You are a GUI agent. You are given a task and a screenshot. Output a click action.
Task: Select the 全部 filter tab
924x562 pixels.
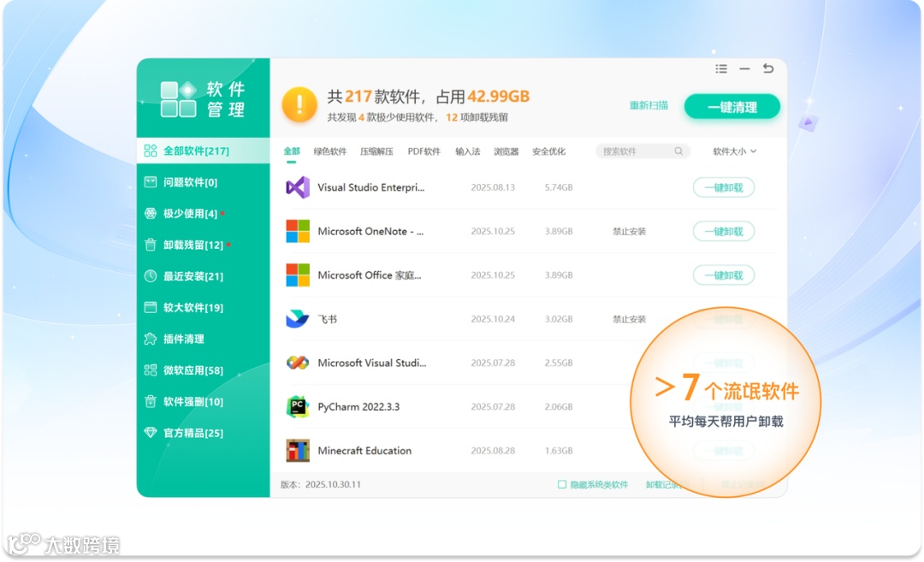pos(292,151)
